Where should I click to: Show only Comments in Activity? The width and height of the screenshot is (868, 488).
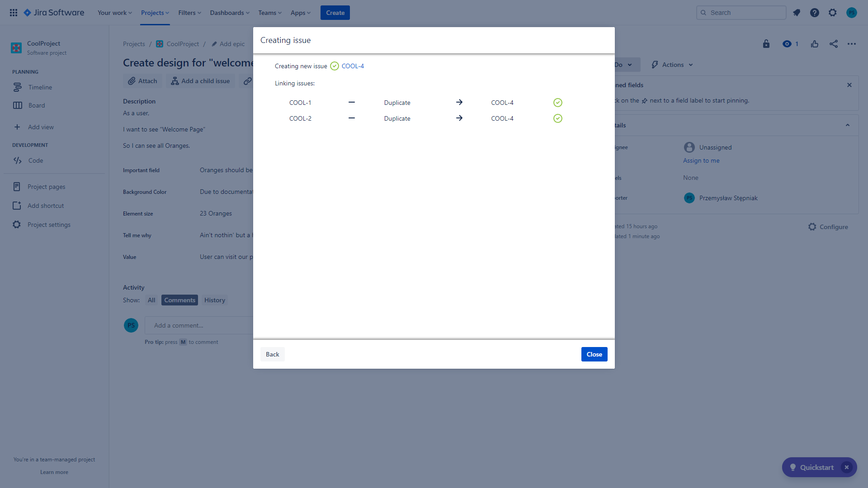pyautogui.click(x=179, y=300)
